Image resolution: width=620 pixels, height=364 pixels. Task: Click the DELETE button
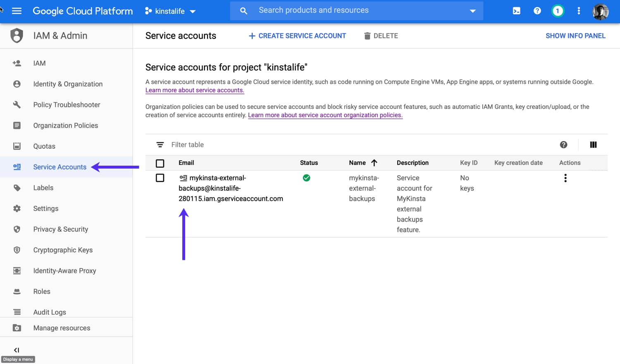[x=381, y=36]
